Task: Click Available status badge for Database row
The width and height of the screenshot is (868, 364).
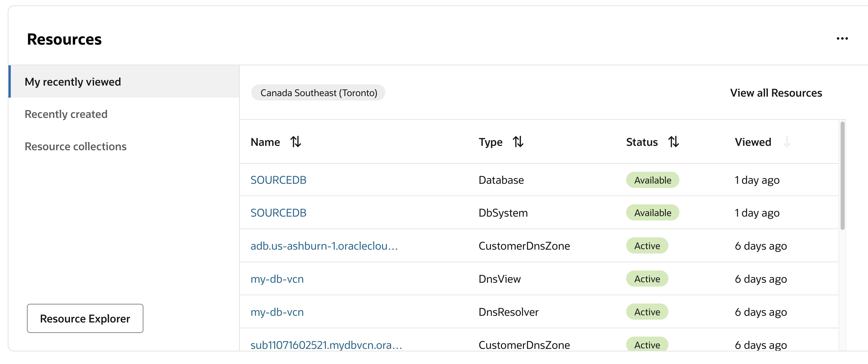Action: coord(653,180)
